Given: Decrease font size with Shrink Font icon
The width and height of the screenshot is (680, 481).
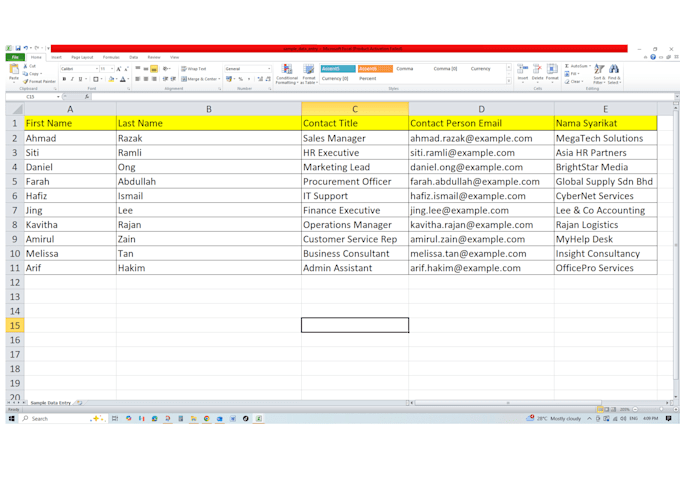Looking at the screenshot, I should tap(126, 69).
